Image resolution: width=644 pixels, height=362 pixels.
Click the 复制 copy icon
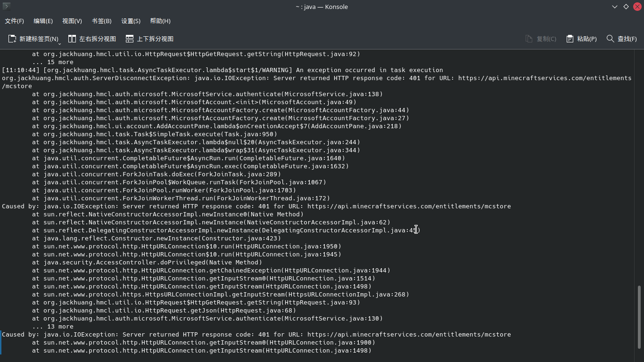(528, 39)
